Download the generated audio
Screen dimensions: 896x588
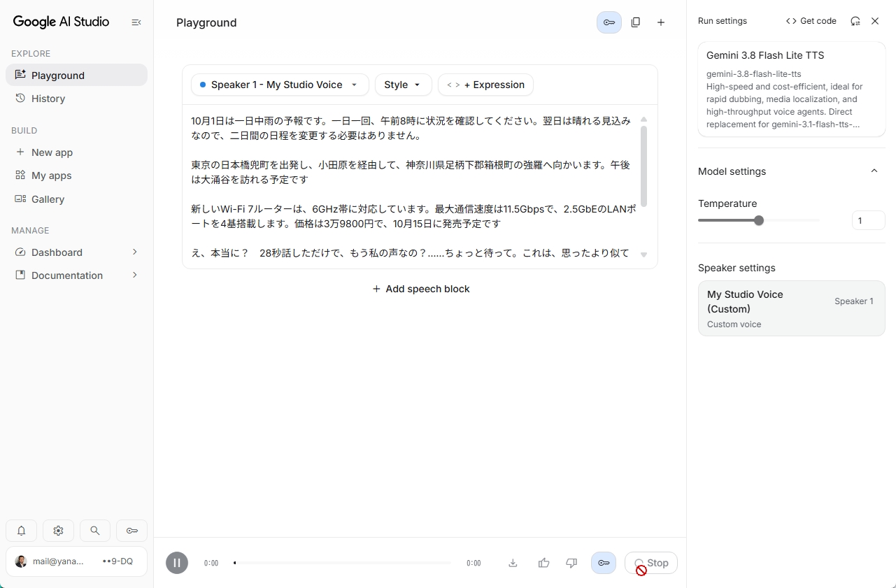point(513,563)
